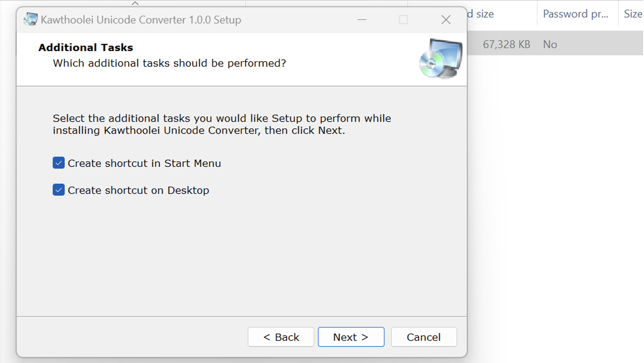The image size is (644, 363).
Task: Click the disc and monitor setup image
Action: point(441,58)
